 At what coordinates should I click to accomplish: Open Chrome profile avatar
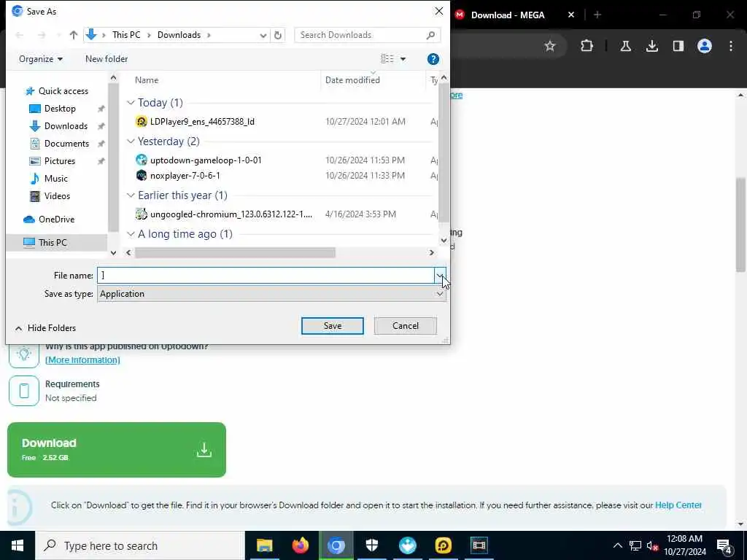point(705,46)
